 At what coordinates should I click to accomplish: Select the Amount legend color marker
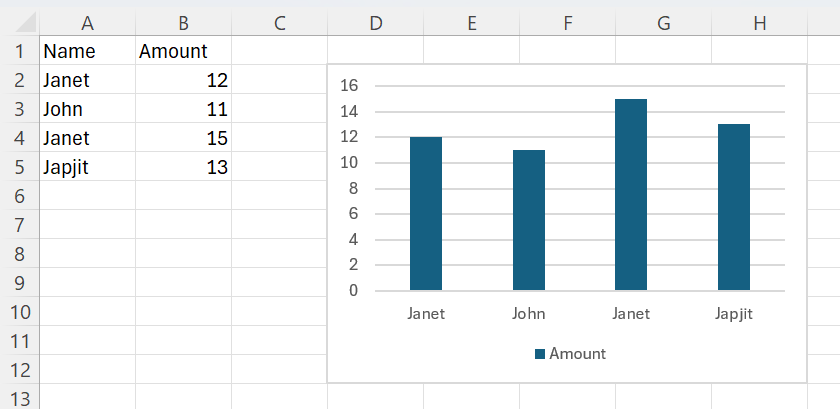[540, 354]
